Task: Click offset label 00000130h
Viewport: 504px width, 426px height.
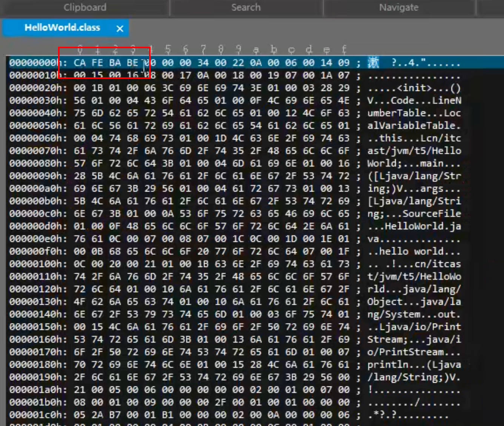Action: pos(38,302)
